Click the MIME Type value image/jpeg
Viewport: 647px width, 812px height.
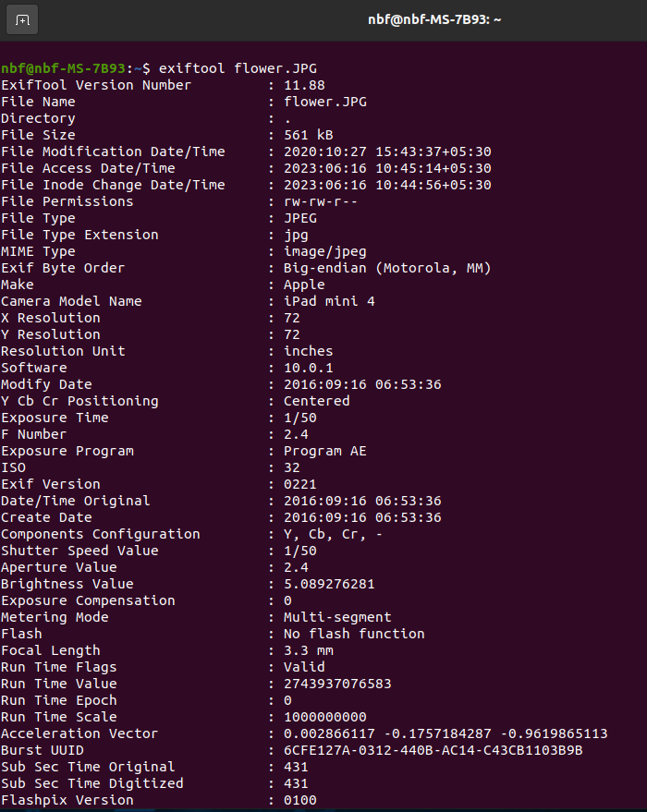coord(324,251)
